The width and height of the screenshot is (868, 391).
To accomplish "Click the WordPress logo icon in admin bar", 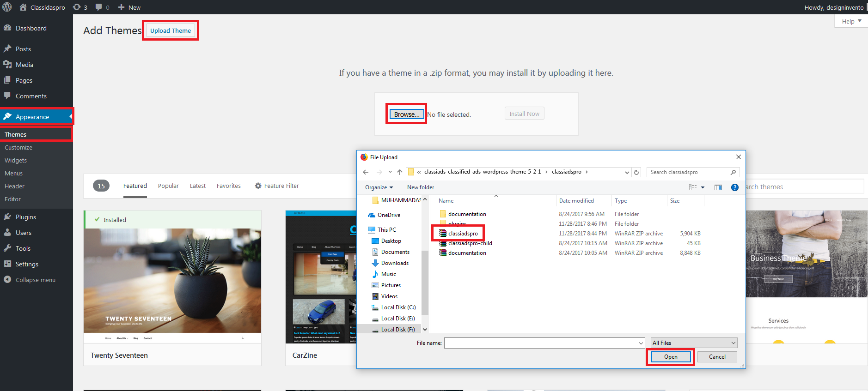I will pyautogui.click(x=7, y=7).
